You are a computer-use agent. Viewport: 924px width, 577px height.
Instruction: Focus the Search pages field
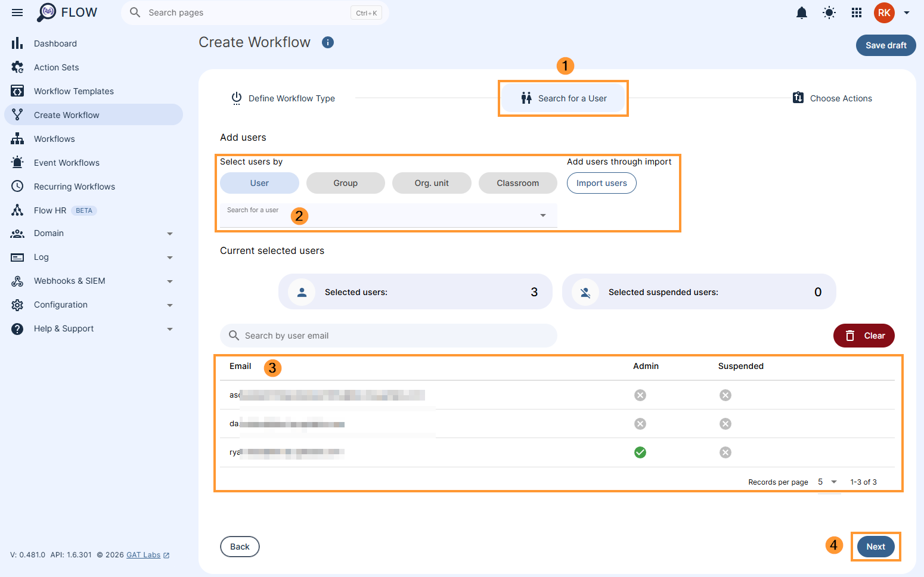tap(255, 13)
